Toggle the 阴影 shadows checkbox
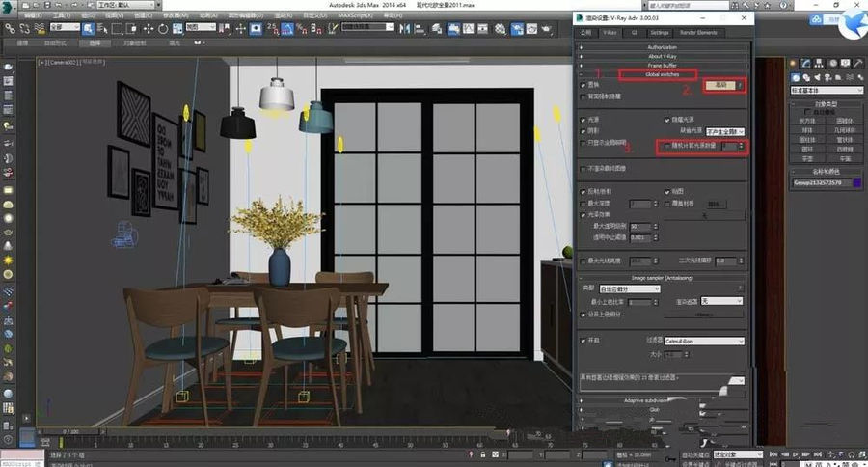Viewport: 868px width, 467px height. tap(583, 131)
